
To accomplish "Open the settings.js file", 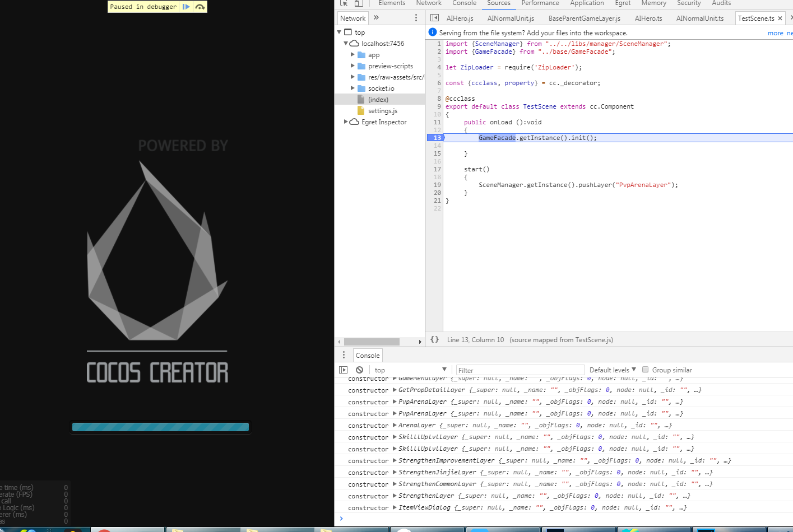I will tap(382, 111).
